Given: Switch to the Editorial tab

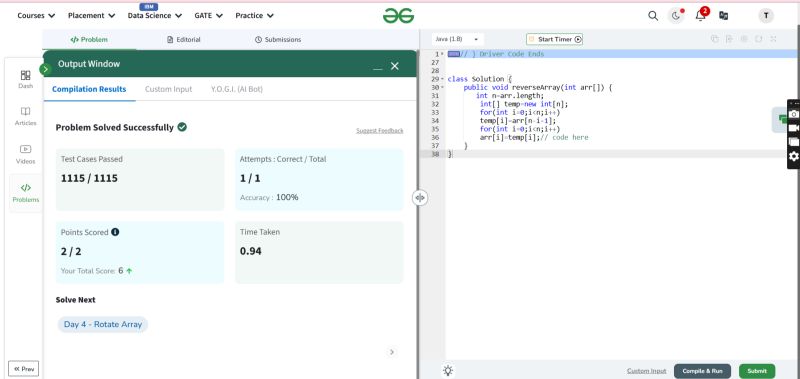Looking at the screenshot, I should [184, 39].
